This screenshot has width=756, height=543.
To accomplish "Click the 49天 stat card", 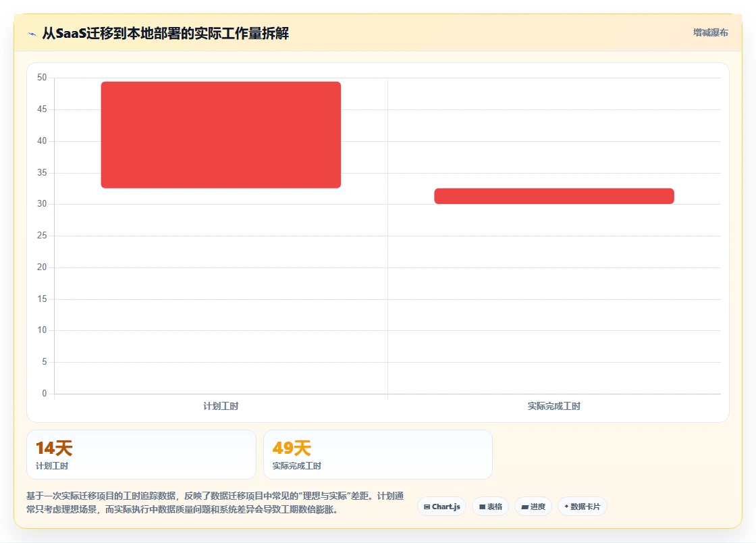I will coord(378,455).
